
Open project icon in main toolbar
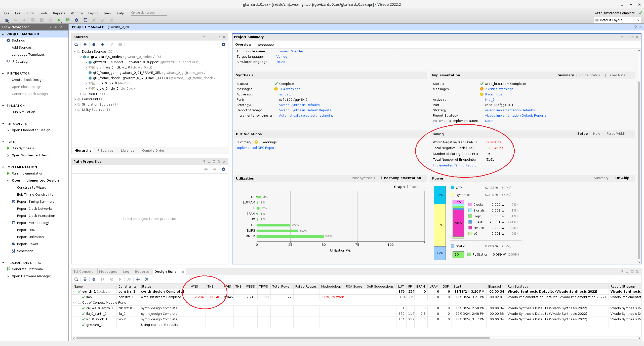click(7, 20)
